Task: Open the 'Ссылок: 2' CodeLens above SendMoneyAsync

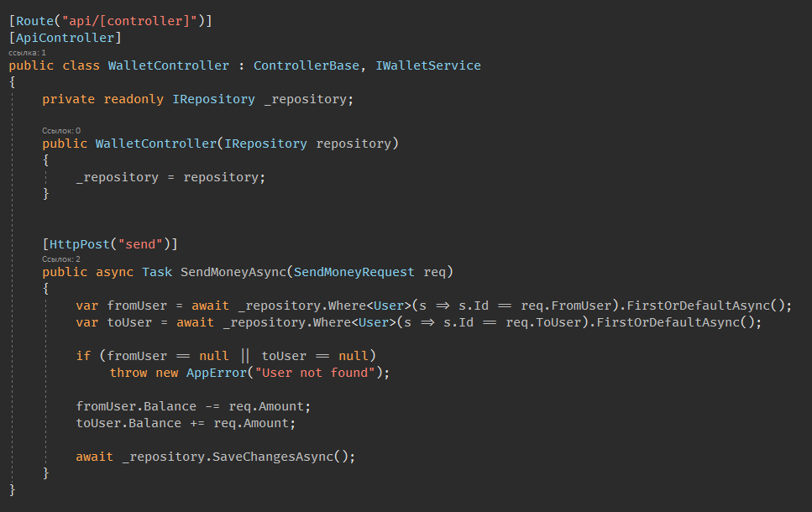Action: (61, 259)
